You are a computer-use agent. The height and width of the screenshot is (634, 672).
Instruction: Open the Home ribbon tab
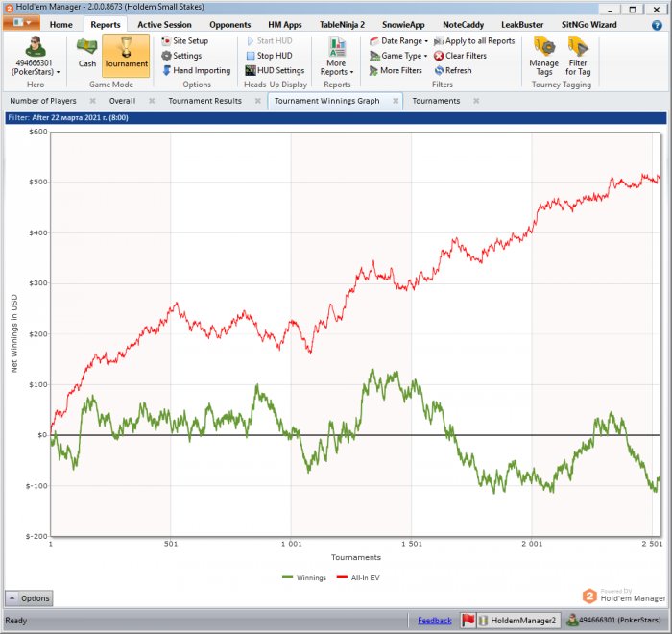coord(60,25)
